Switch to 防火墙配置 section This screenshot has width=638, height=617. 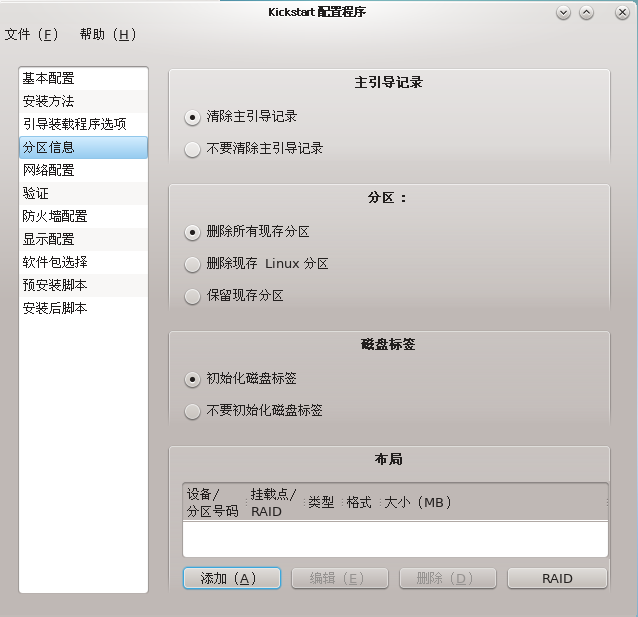83,216
